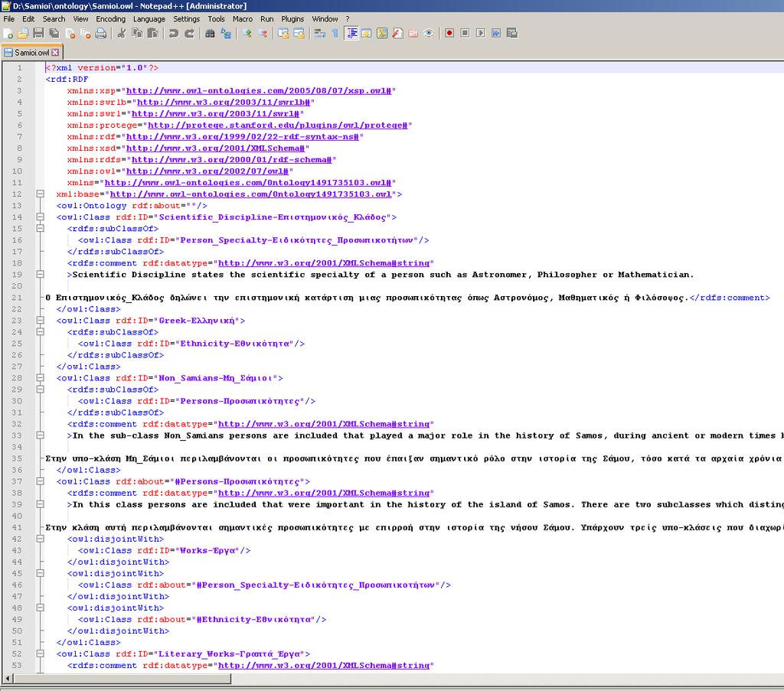This screenshot has width=784, height=691.
Task: Click line number 20 in the margin
Action: tap(17, 285)
